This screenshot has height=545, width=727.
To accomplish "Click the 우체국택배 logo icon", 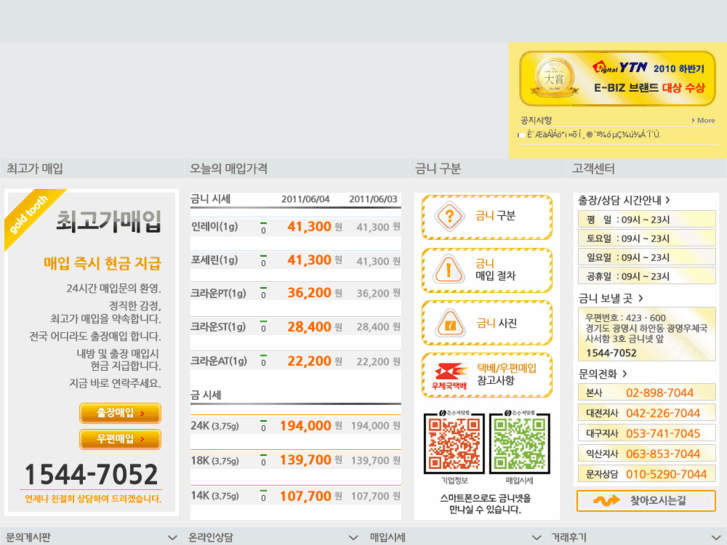I will 449,375.
